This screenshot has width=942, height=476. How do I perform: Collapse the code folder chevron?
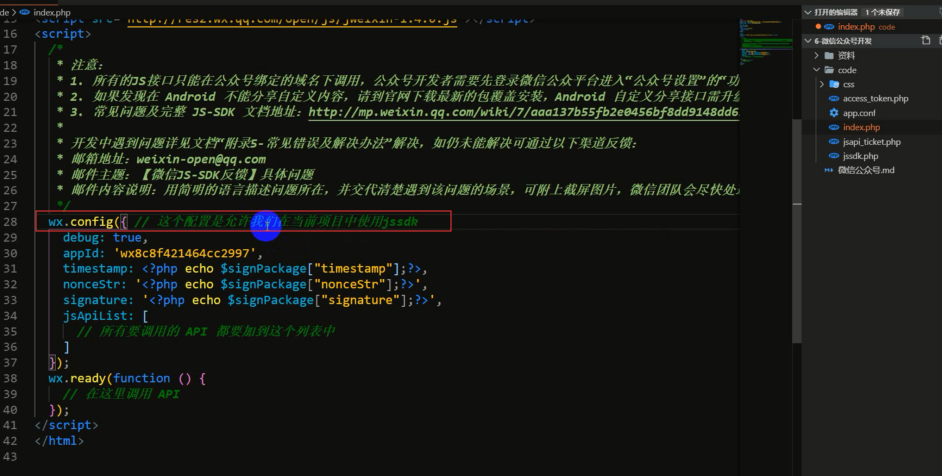[x=816, y=70]
